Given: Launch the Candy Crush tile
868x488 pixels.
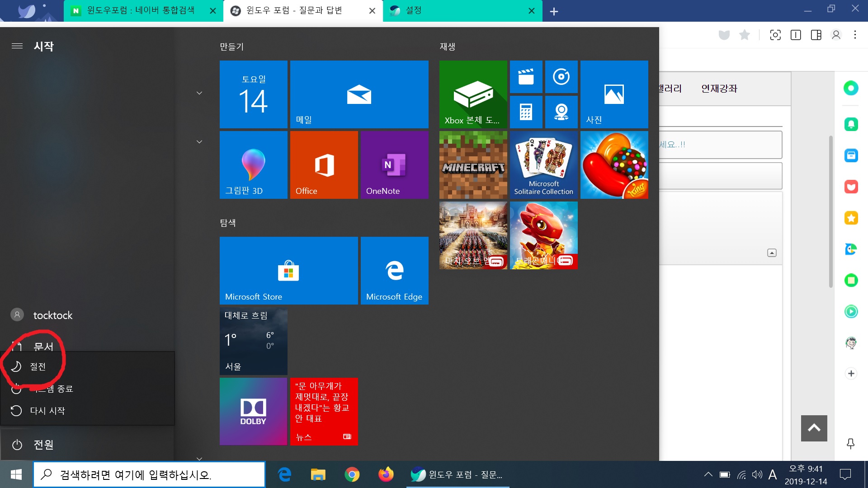Looking at the screenshot, I should [614, 165].
